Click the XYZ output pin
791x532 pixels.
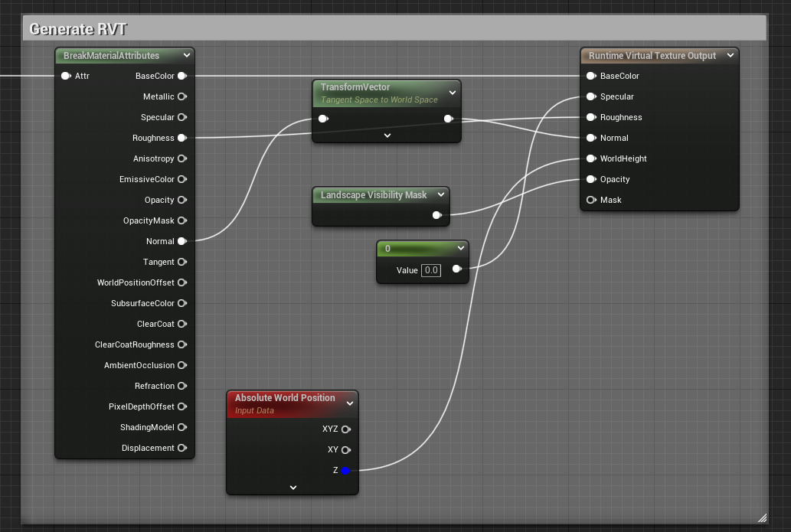click(x=345, y=429)
